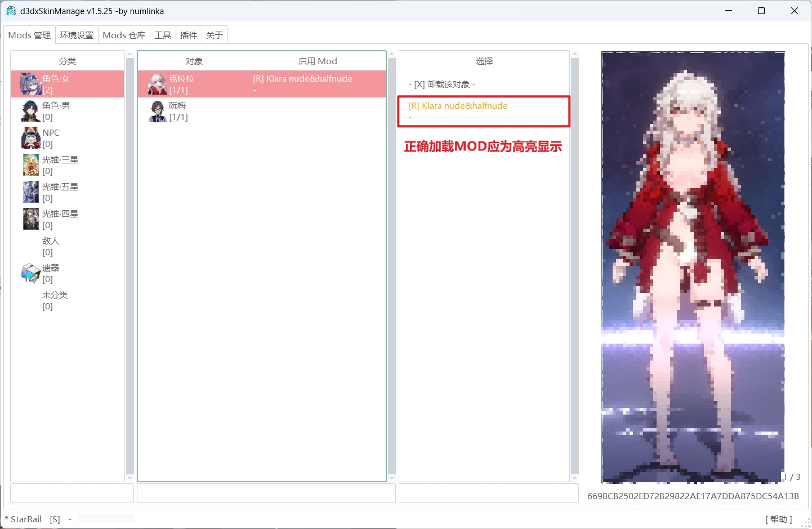Minimize the d3dxSkinManage window
Screen dimensions: 812x529
coord(729,11)
